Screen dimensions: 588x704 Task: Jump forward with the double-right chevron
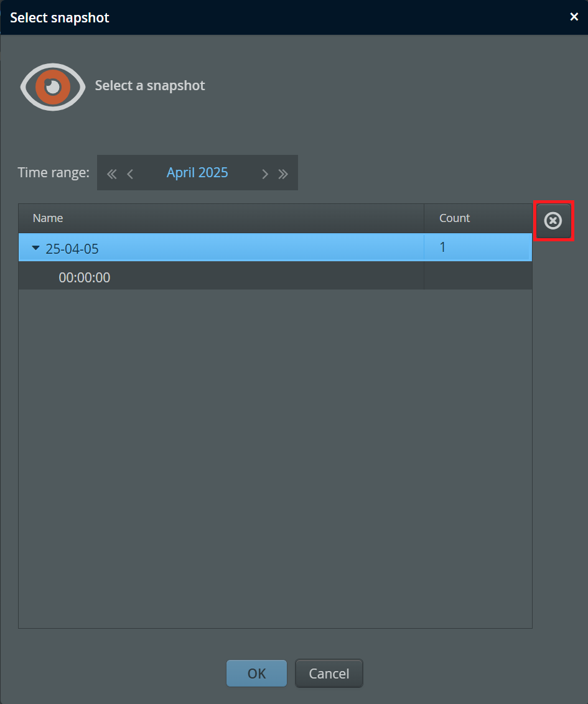pos(283,174)
